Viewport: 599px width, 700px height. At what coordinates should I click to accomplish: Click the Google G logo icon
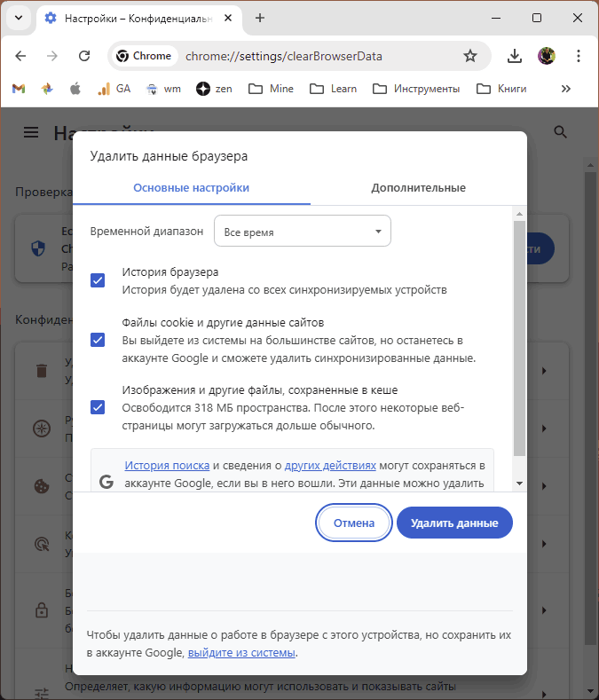coord(106,482)
